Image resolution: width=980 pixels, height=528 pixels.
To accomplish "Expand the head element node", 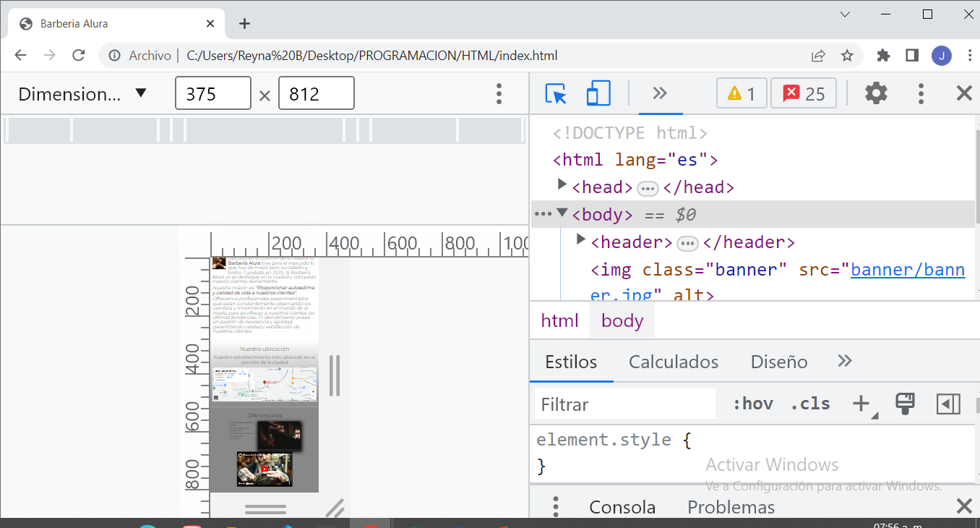I will click(562, 185).
